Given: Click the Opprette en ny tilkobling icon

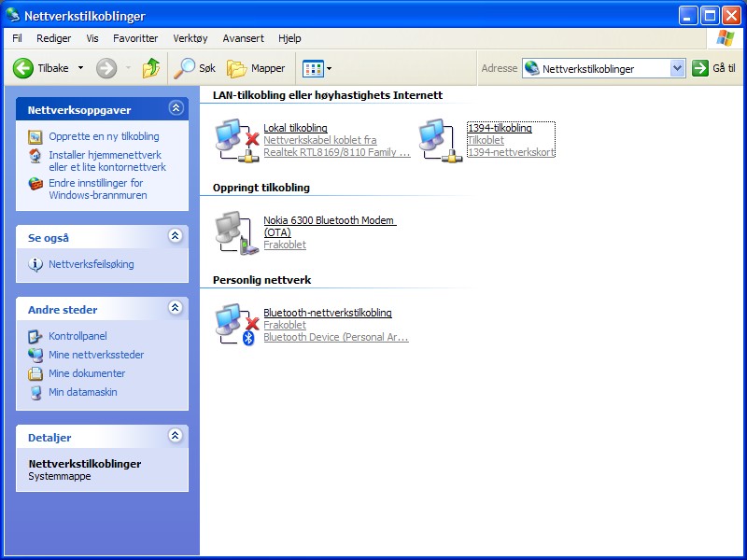Looking at the screenshot, I should pyautogui.click(x=35, y=136).
